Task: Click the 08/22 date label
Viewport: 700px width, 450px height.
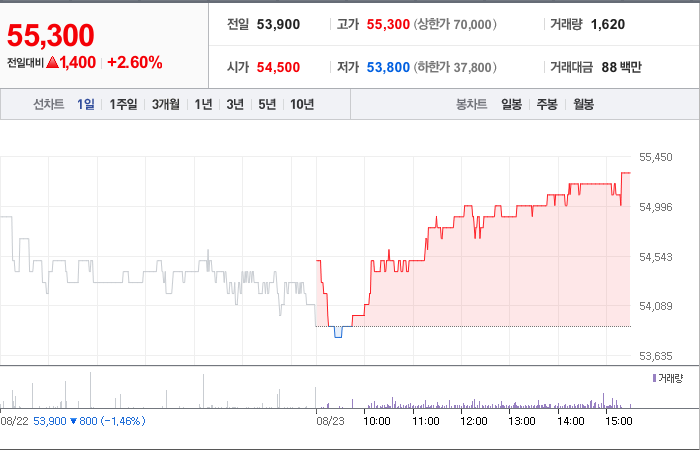Action: [14, 421]
